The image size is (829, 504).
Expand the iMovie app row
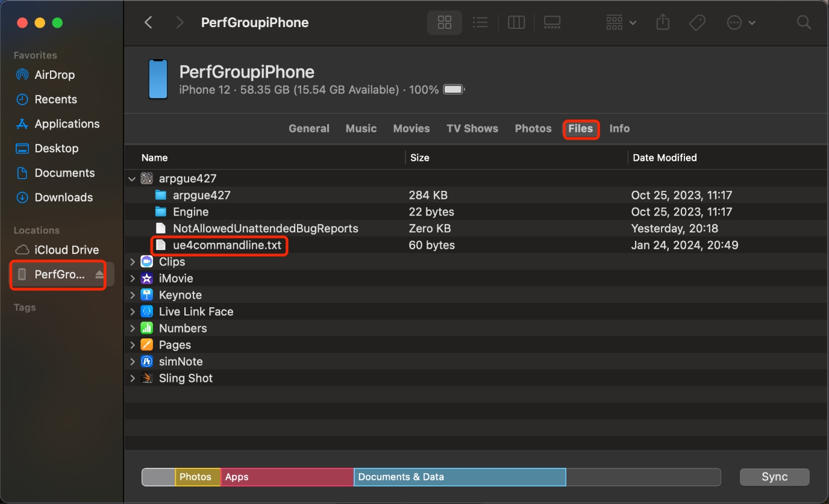(133, 279)
